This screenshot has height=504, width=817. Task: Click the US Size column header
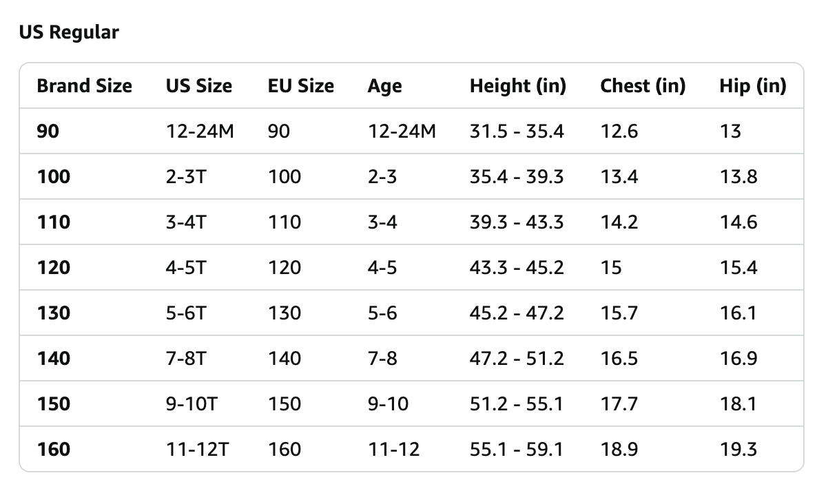199,86
